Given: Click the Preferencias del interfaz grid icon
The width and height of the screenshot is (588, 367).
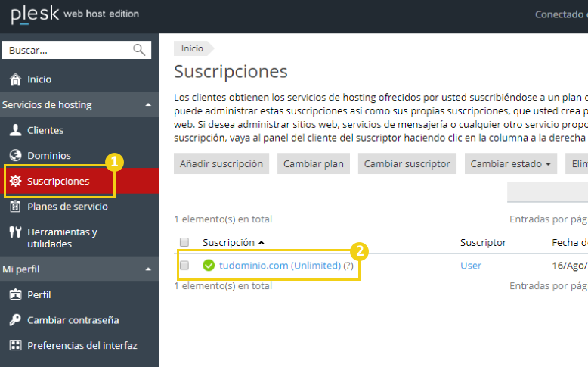Looking at the screenshot, I should tap(15, 345).
